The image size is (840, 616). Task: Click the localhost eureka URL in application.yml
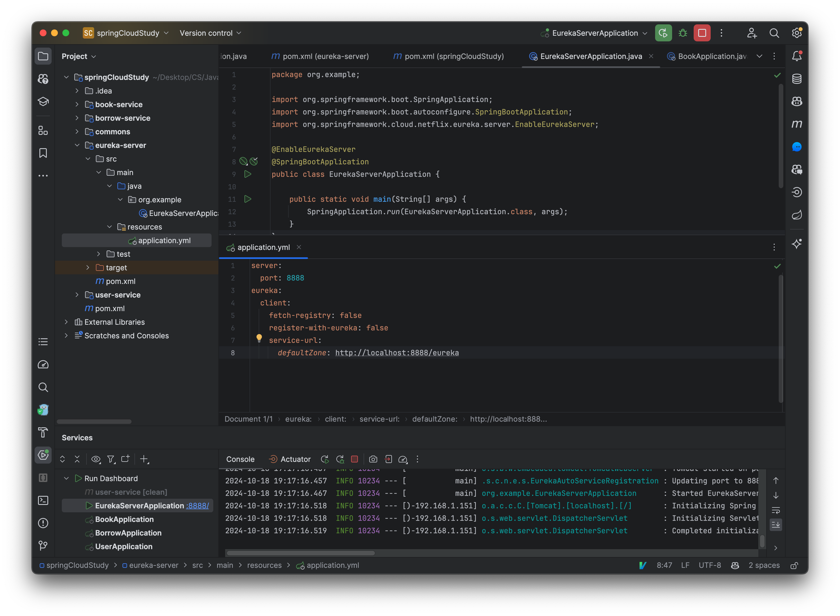[x=397, y=353]
